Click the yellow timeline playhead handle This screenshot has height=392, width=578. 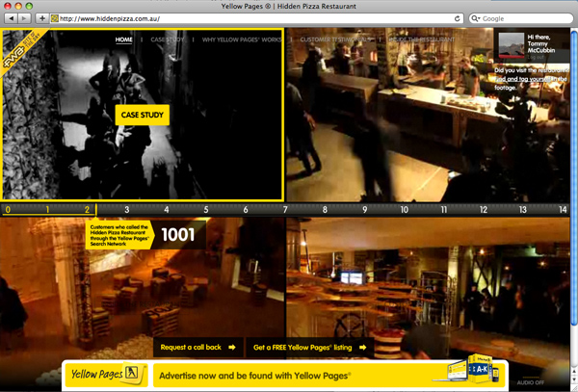coord(95,210)
